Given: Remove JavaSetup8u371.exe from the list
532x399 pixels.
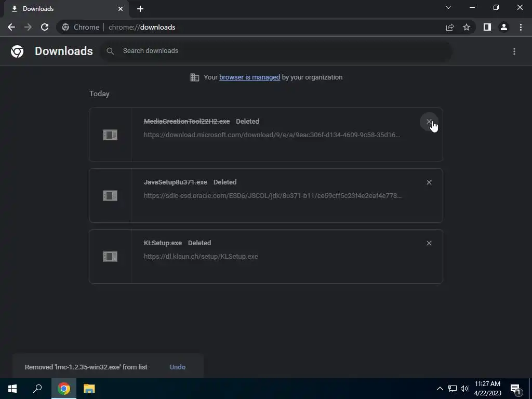Looking at the screenshot, I should coord(429,182).
